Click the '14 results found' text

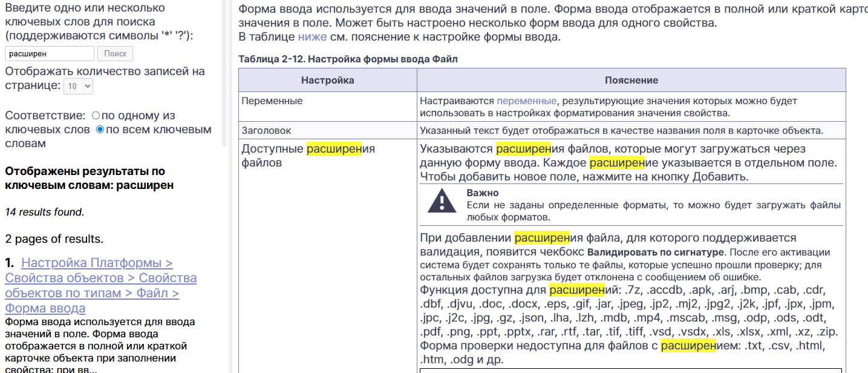click(x=44, y=212)
